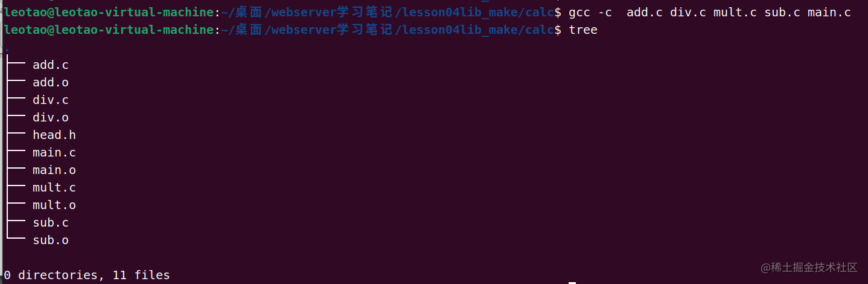Select mult.c in the tree

[54, 187]
